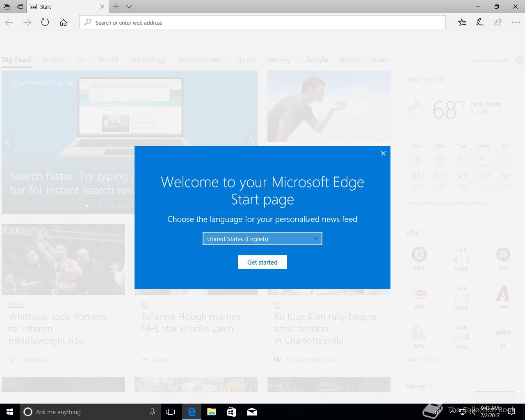Go to the Home page icon
This screenshot has height=420, width=525.
pyautogui.click(x=63, y=23)
